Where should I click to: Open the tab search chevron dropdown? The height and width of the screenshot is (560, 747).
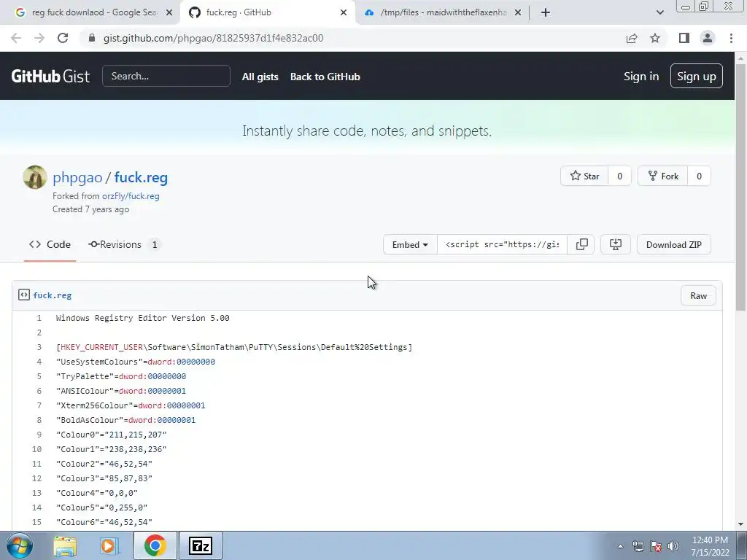click(x=659, y=12)
